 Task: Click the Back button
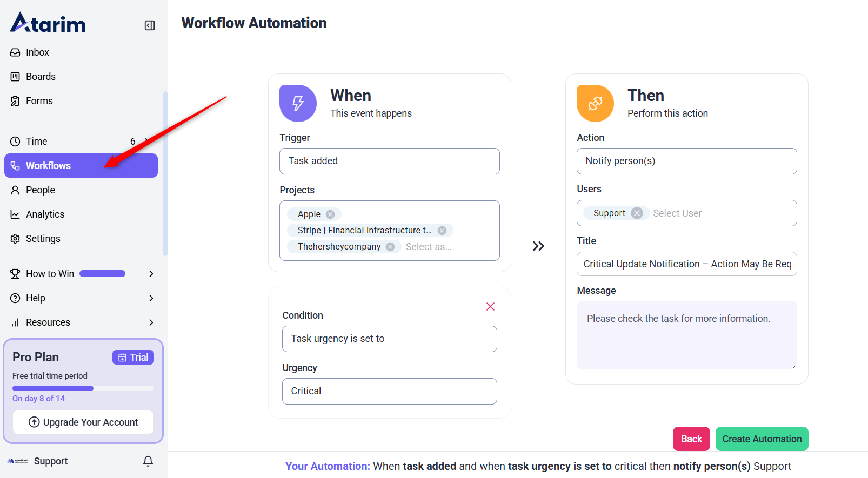click(691, 439)
